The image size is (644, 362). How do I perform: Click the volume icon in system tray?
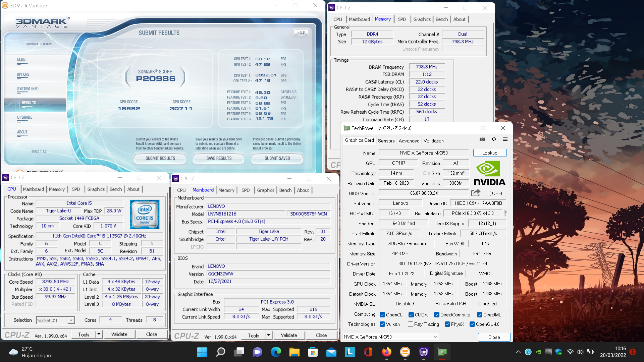click(580, 352)
